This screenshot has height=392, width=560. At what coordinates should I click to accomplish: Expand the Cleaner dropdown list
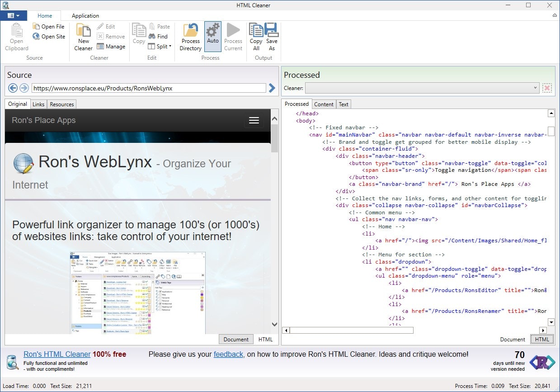click(536, 88)
